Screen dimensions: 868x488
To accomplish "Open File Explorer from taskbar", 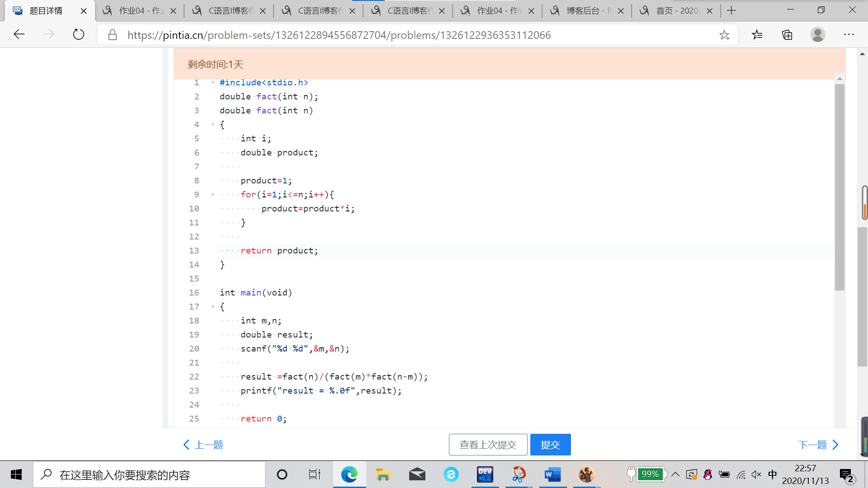I will pyautogui.click(x=383, y=474).
